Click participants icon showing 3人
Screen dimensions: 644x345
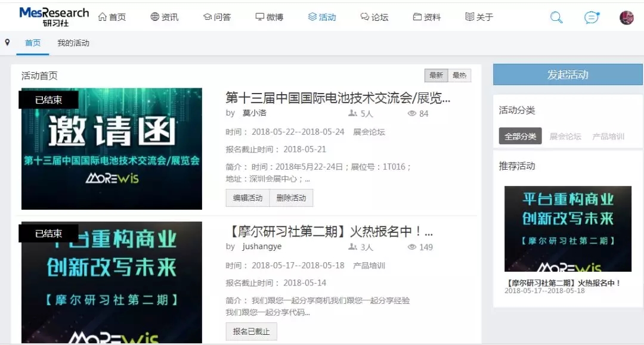[x=352, y=247]
